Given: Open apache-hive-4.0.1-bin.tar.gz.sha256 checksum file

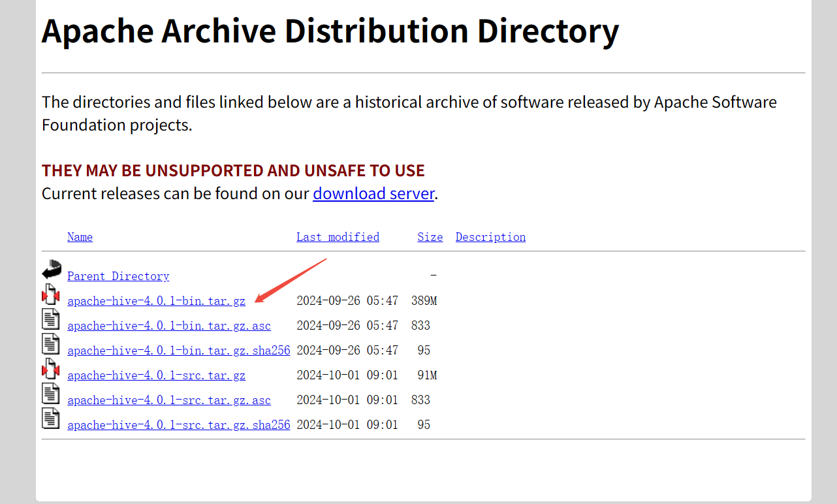Looking at the screenshot, I should point(179,351).
